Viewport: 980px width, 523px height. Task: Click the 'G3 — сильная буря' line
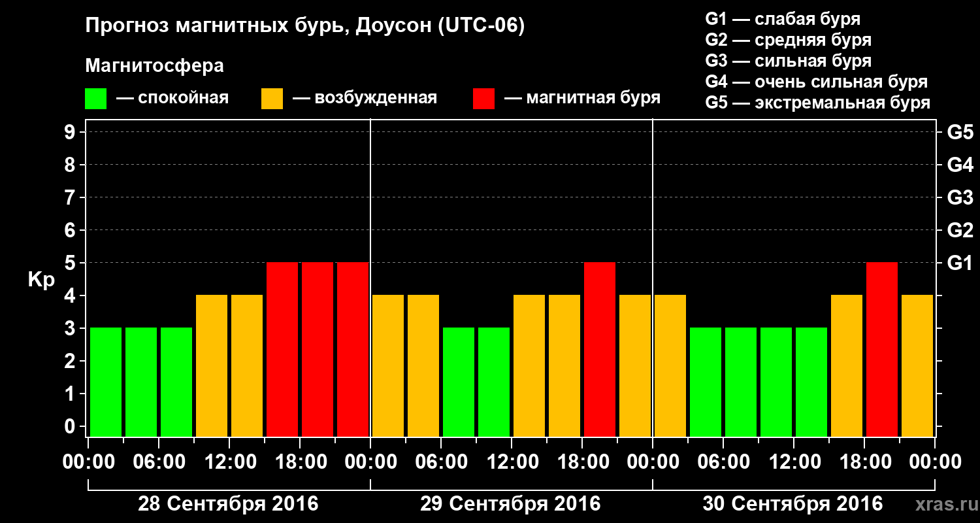click(788, 61)
